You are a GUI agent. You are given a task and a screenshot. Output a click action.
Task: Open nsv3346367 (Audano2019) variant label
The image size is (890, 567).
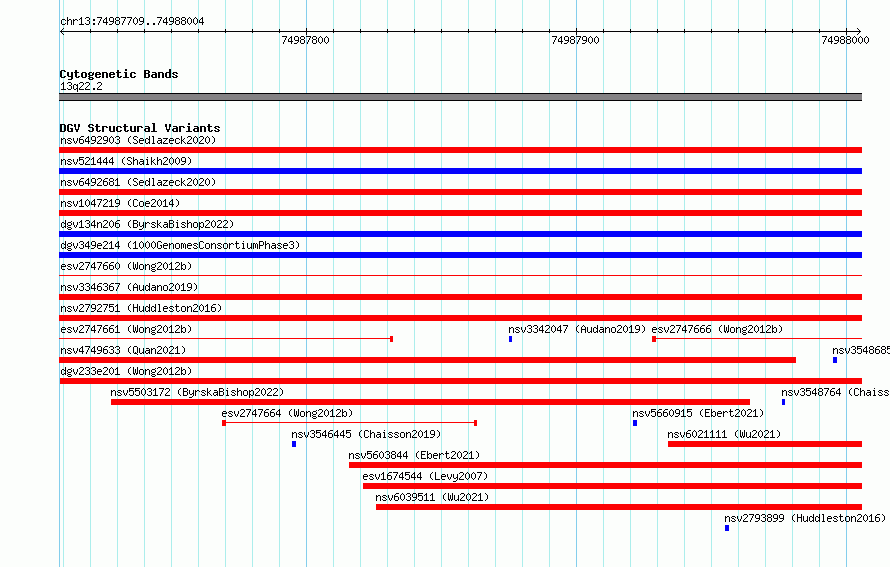(129, 287)
